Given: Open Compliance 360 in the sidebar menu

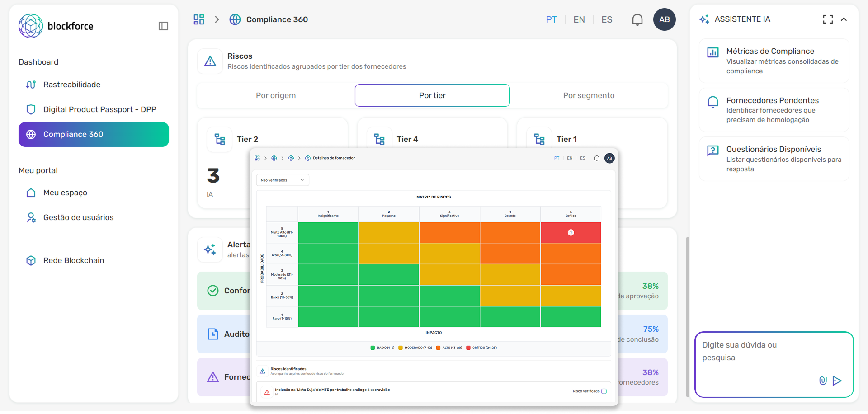Looking at the screenshot, I should pyautogui.click(x=94, y=134).
